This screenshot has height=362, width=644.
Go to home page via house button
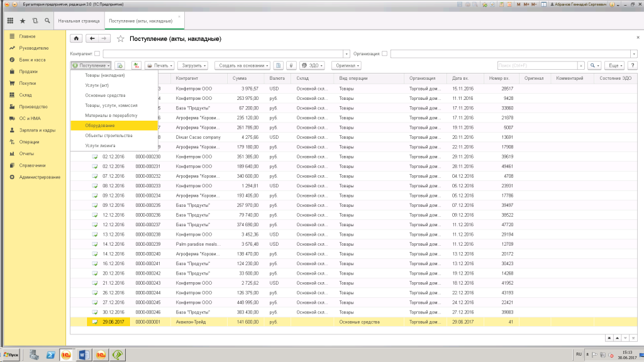tap(76, 38)
